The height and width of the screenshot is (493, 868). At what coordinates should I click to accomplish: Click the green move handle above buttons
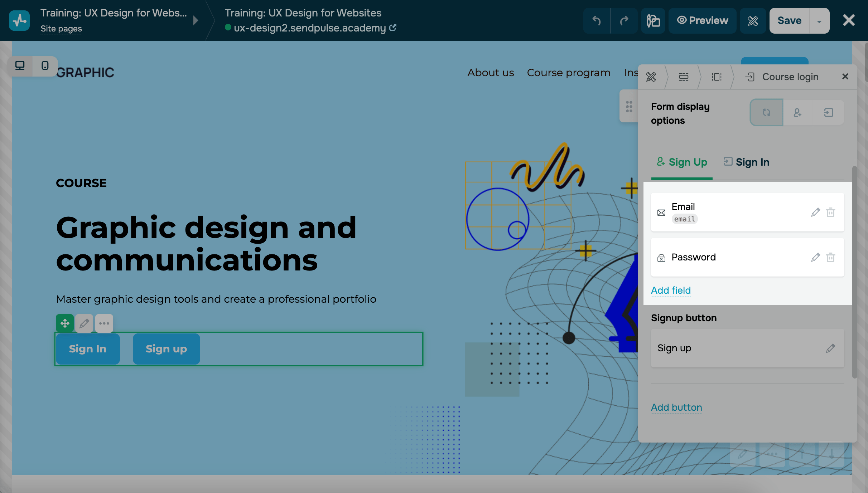click(x=65, y=323)
